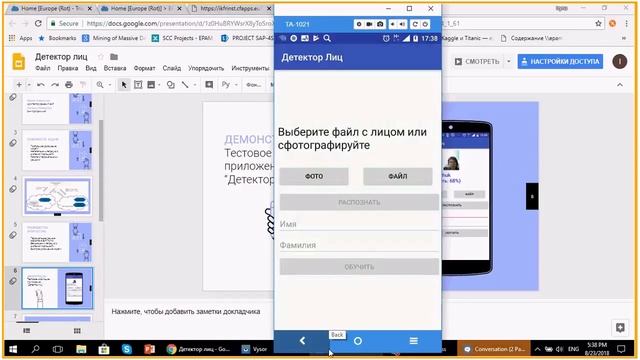Image resolution: width=640 pixels, height=360 pixels.
Task: Tap the ФАЙЛ button in app
Action: pyautogui.click(x=398, y=176)
